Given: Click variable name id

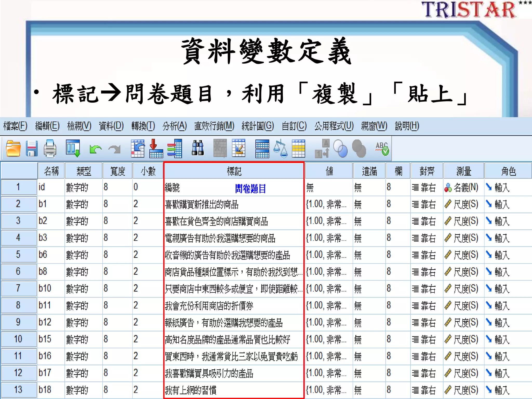Looking at the screenshot, I should pyautogui.click(x=42, y=187).
